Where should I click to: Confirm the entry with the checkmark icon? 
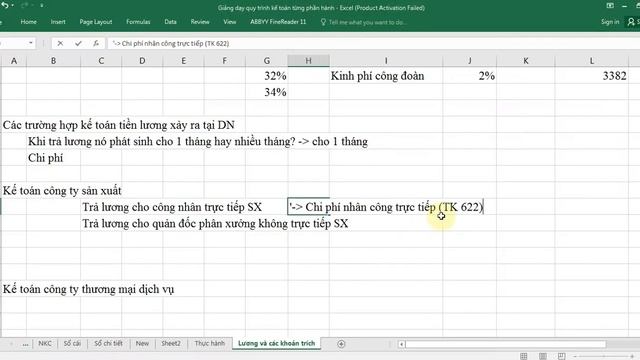coord(78,43)
